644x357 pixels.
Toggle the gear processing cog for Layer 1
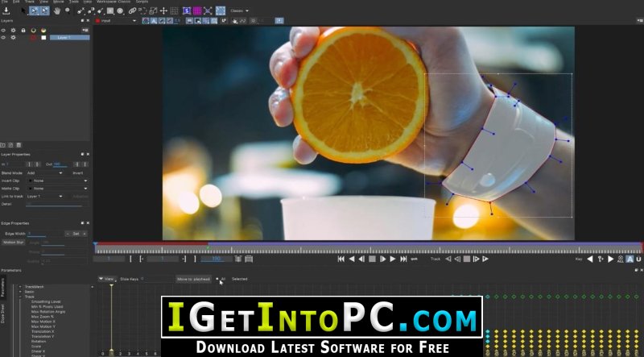pyautogui.click(x=14, y=37)
